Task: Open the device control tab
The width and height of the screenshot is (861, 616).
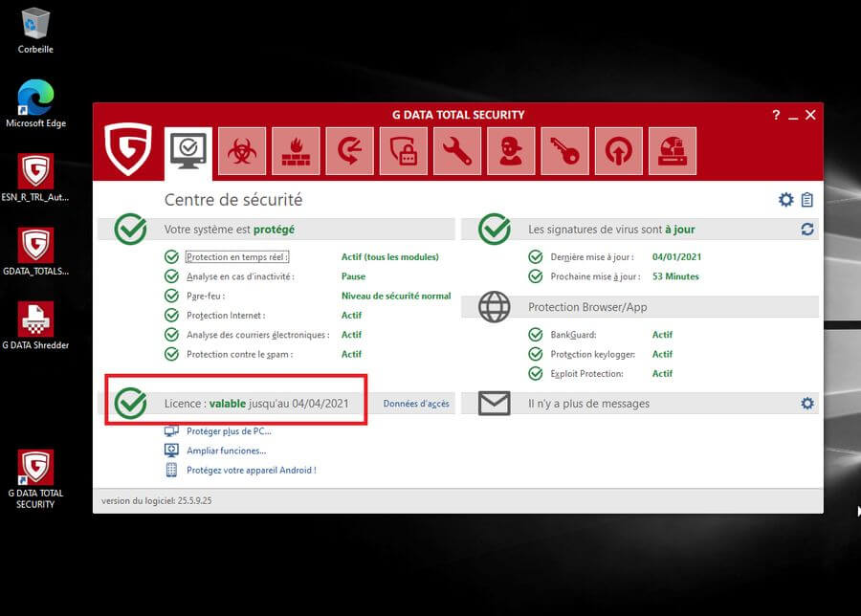Action: coord(673,151)
